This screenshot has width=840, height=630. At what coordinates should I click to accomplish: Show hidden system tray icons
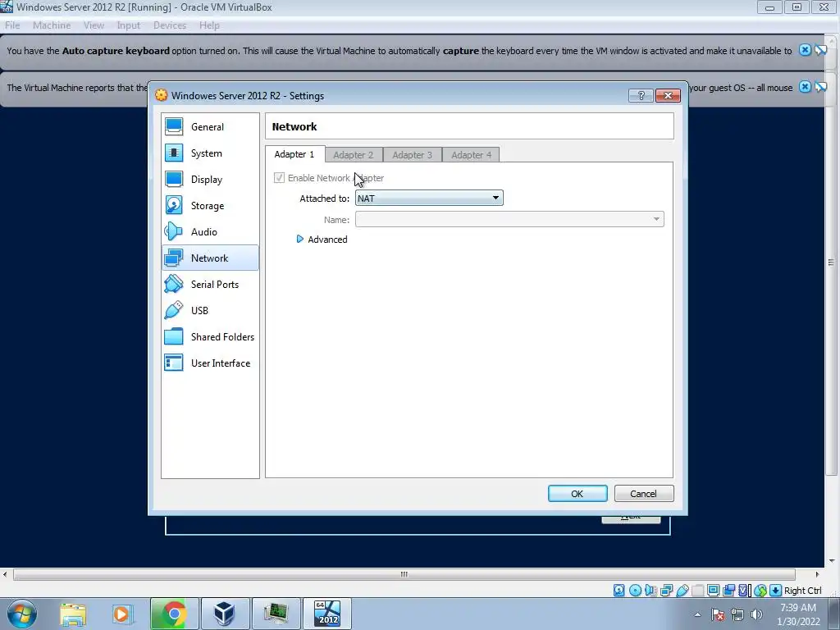click(697, 615)
